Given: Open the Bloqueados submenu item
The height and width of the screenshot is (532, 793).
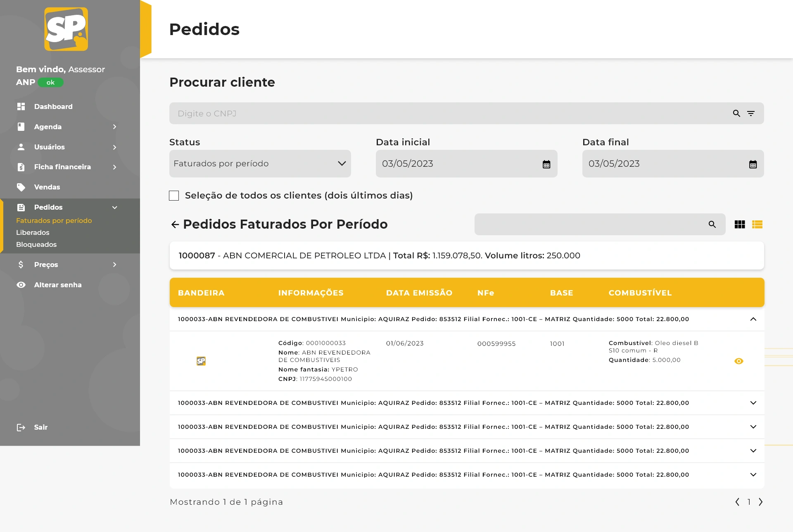Looking at the screenshot, I should click(36, 245).
